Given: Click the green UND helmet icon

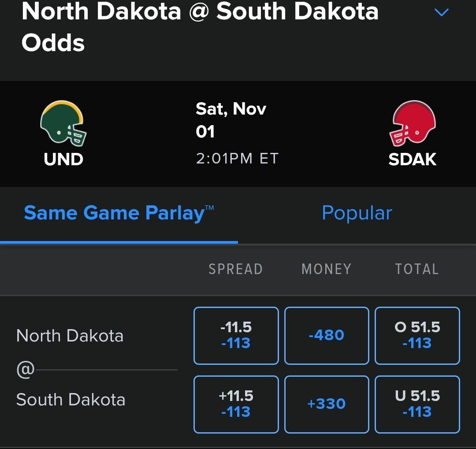Looking at the screenshot, I should tap(63, 123).
